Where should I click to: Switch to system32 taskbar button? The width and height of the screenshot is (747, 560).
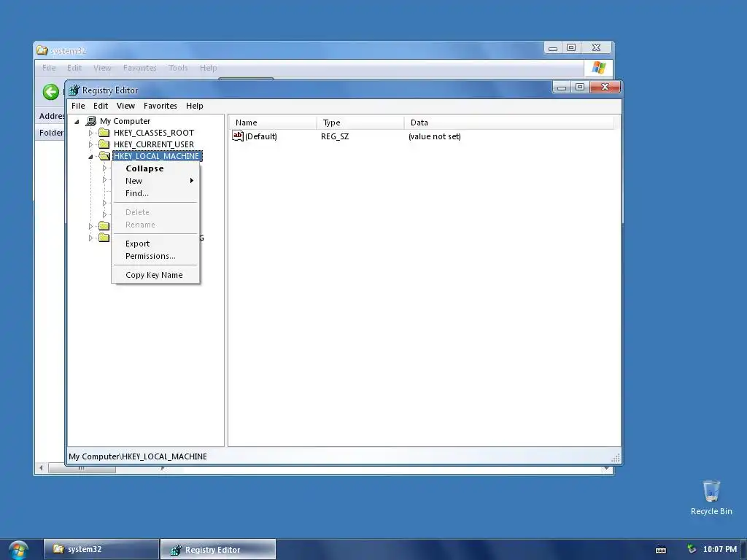point(101,549)
